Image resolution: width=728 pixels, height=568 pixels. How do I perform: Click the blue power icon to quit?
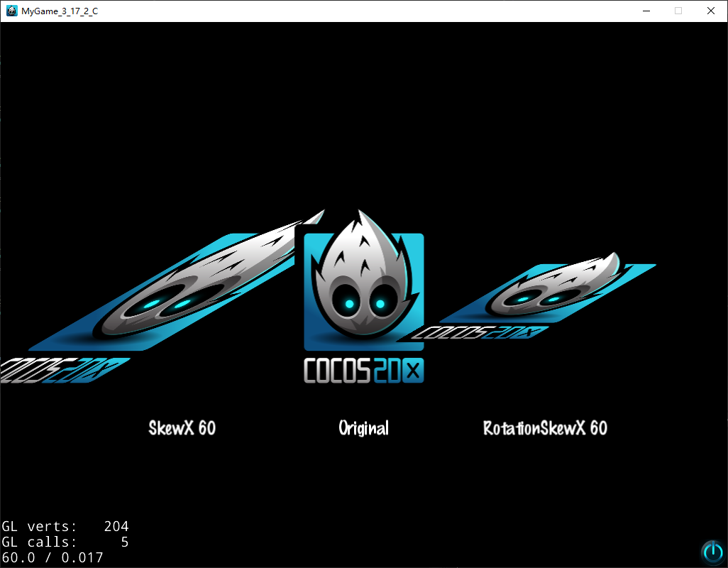pyautogui.click(x=713, y=552)
